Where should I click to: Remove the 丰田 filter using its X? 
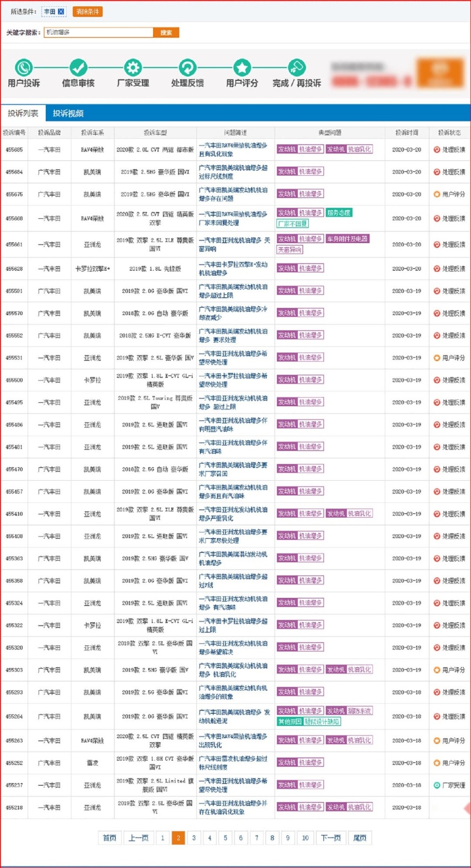click(x=61, y=12)
